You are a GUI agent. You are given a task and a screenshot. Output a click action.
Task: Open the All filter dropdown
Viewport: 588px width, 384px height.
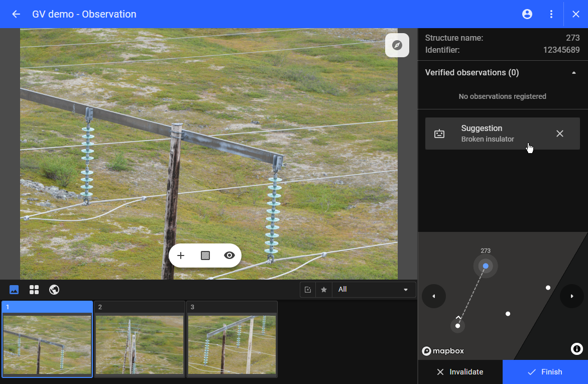point(374,290)
